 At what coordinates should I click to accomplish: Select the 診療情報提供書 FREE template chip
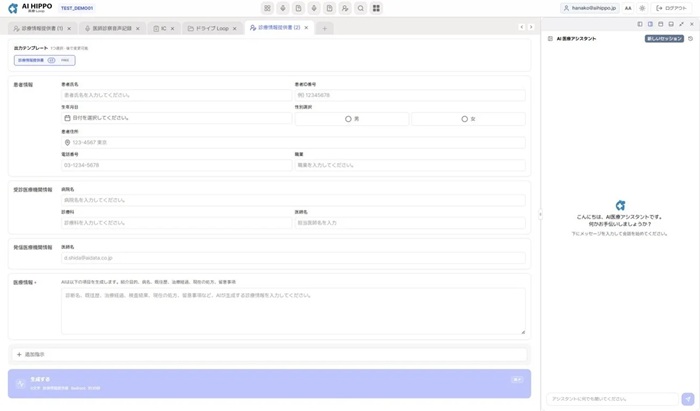(45, 60)
